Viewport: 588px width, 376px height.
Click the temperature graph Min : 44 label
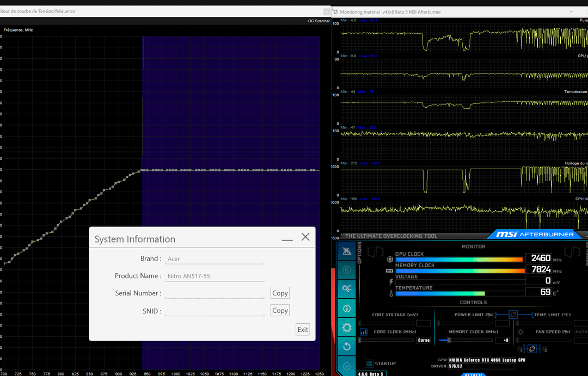347,92
